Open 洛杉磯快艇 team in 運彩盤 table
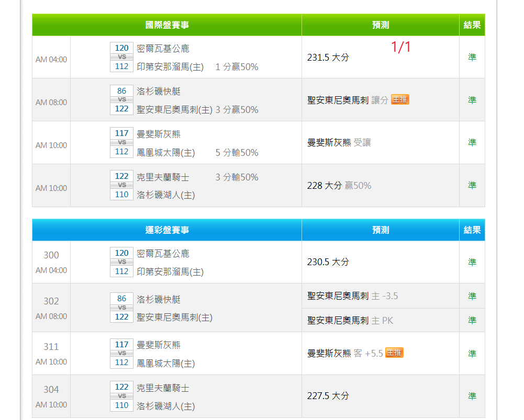Viewport: 524px width, 420px height. click(x=159, y=299)
